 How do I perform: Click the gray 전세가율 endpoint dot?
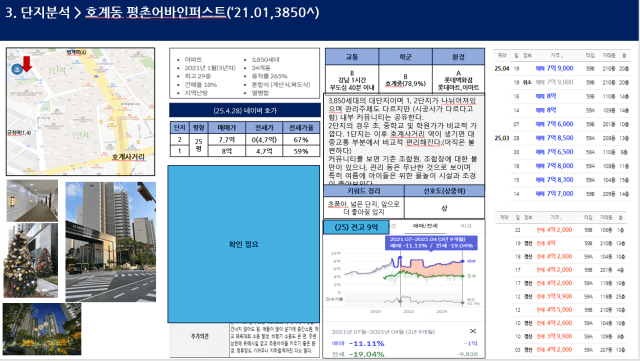pos(462,303)
